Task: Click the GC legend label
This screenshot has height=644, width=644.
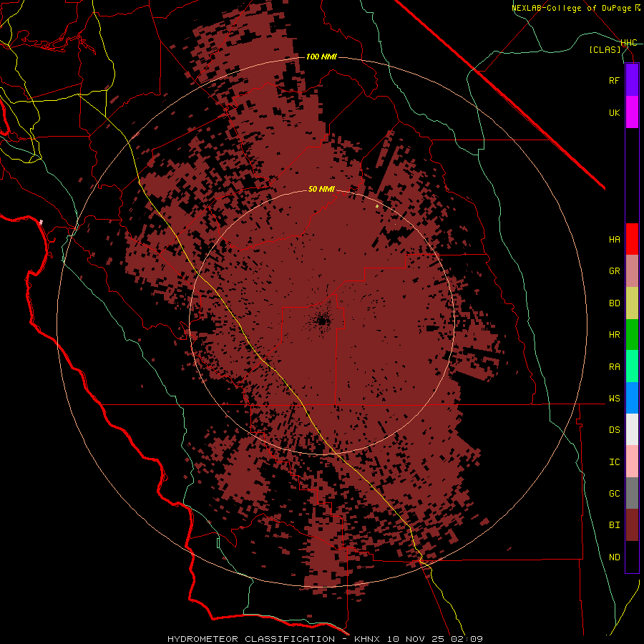Action: pyautogui.click(x=615, y=494)
